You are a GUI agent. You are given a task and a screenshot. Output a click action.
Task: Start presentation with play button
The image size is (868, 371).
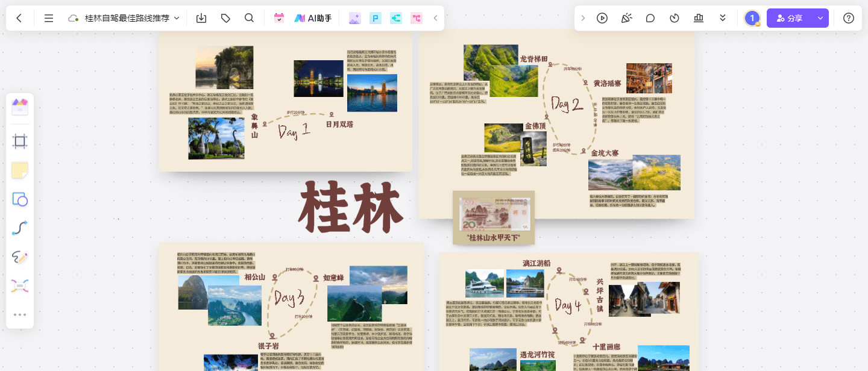coord(602,18)
